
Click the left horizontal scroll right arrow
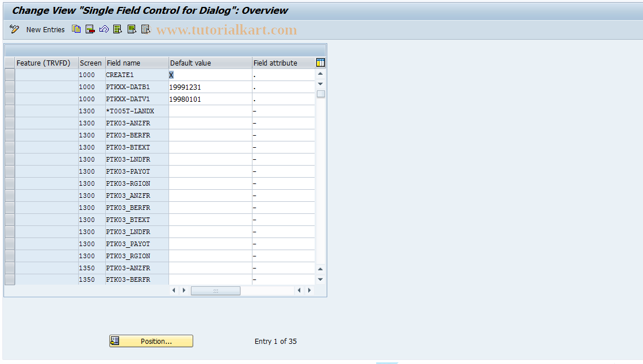[x=184, y=290]
